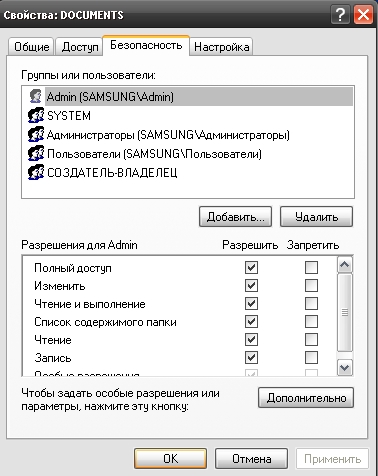Uncheck Allow for Полный доступ

tap(251, 267)
